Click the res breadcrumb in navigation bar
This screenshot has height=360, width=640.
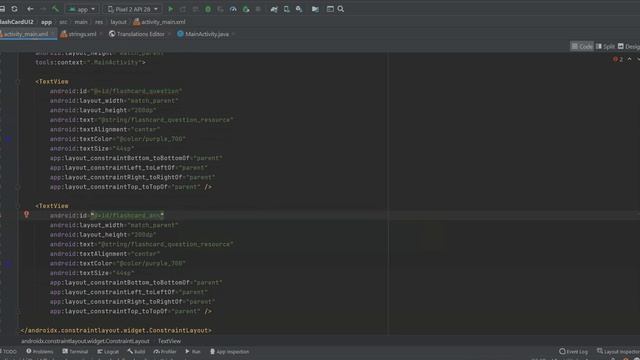click(x=99, y=22)
